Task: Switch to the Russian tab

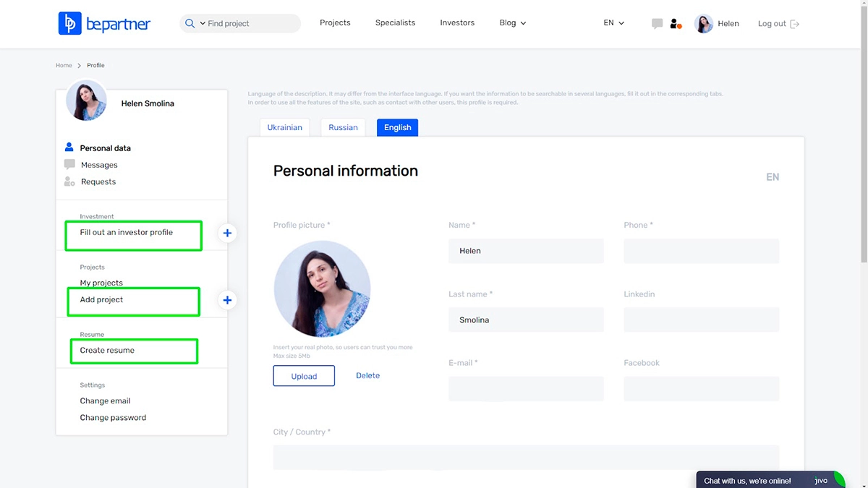Action: 343,127
